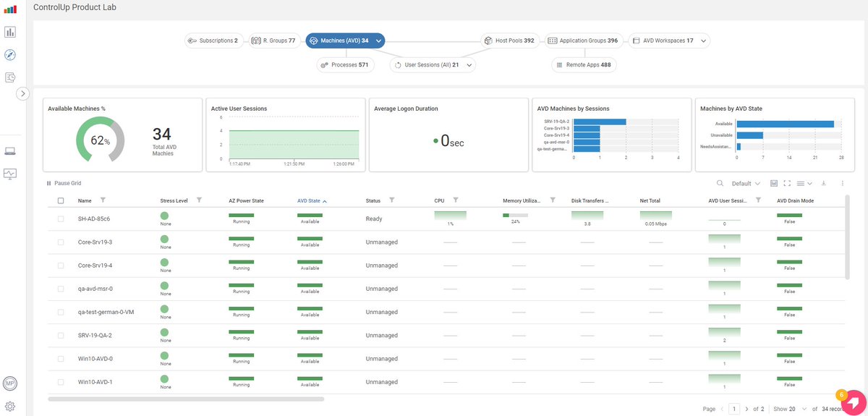This screenshot has width=868, height=416.
Task: Open the grid three-dot more options
Action: [843, 184]
